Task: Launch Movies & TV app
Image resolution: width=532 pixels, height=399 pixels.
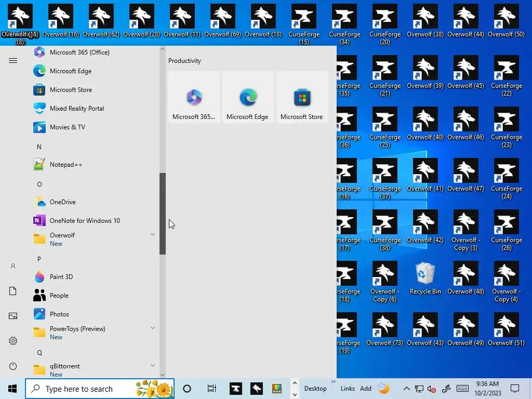Action: pyautogui.click(x=95, y=127)
